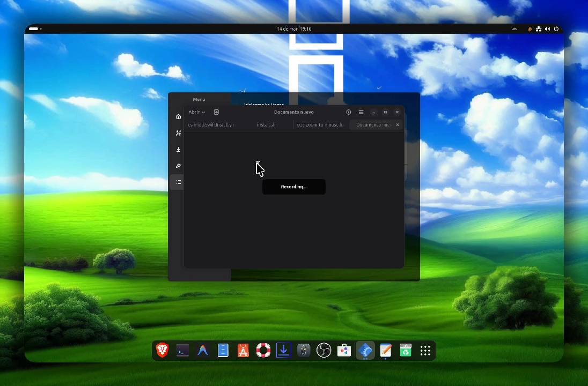This screenshot has width=588, height=386.
Task: Open the colorful A-shaped app in dock
Action: (203, 351)
